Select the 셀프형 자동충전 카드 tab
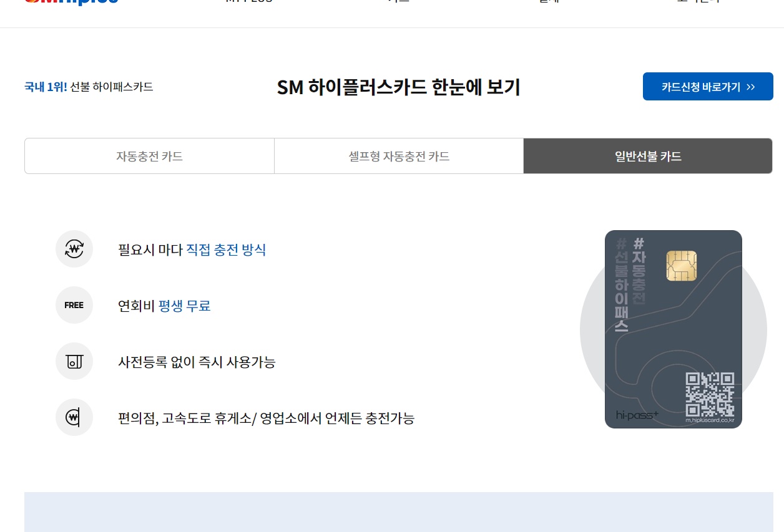This screenshot has width=784, height=532. pos(399,156)
